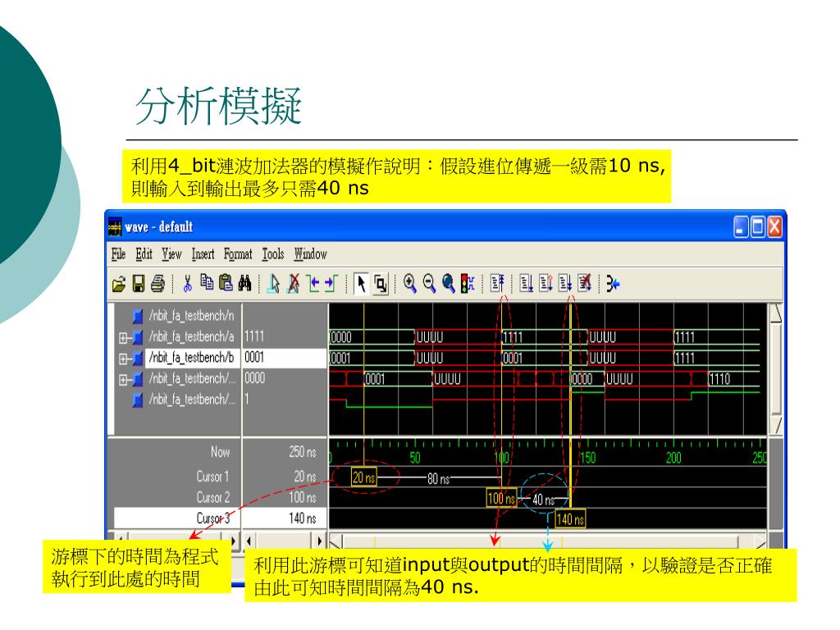The width and height of the screenshot is (840, 630).
Task: Click signal a's value 1111
Action: pos(254,336)
